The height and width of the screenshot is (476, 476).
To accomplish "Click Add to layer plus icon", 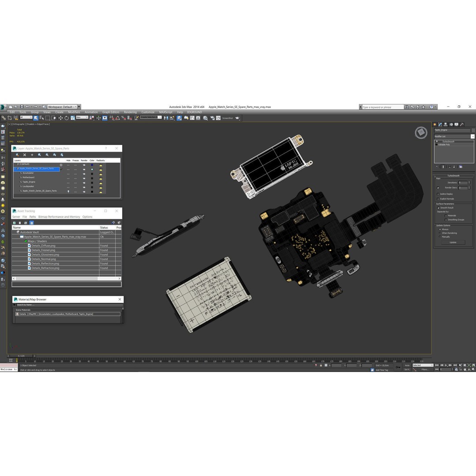I will click(32, 155).
